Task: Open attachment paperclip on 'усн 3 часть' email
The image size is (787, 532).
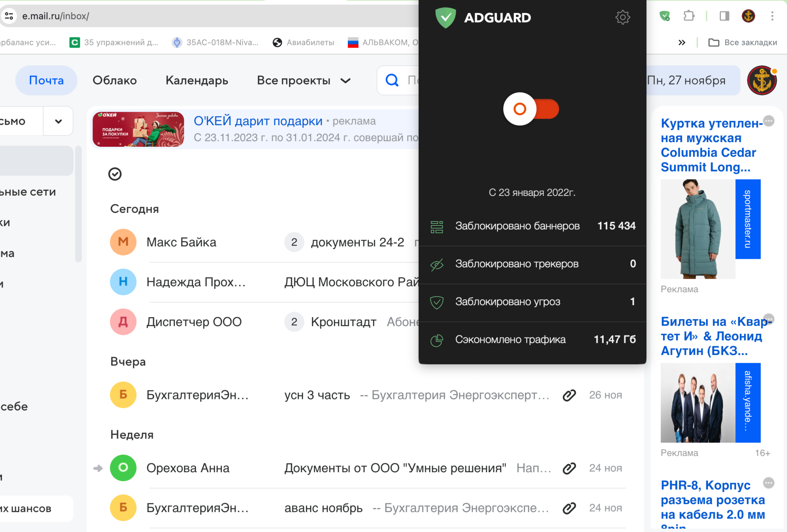Action: pos(569,395)
